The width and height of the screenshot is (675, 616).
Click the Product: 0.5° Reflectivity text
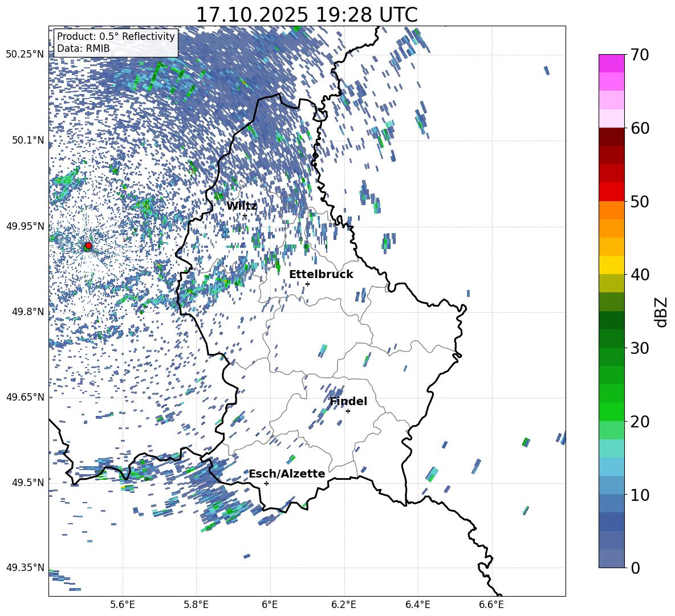coord(116,36)
